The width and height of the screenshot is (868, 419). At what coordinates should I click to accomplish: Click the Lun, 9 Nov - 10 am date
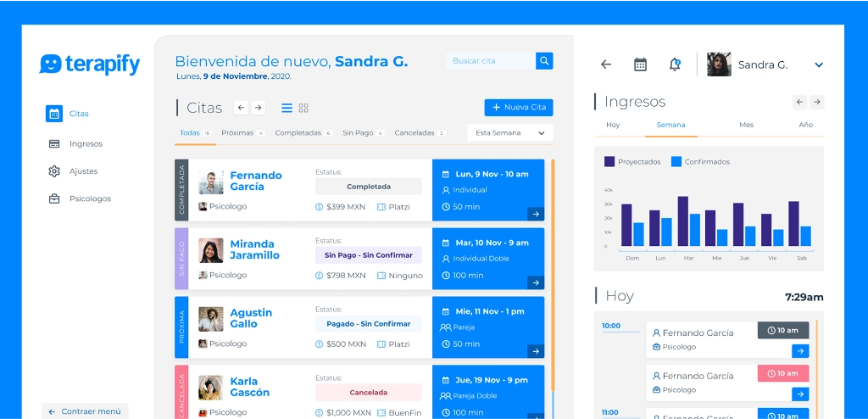pos(492,174)
